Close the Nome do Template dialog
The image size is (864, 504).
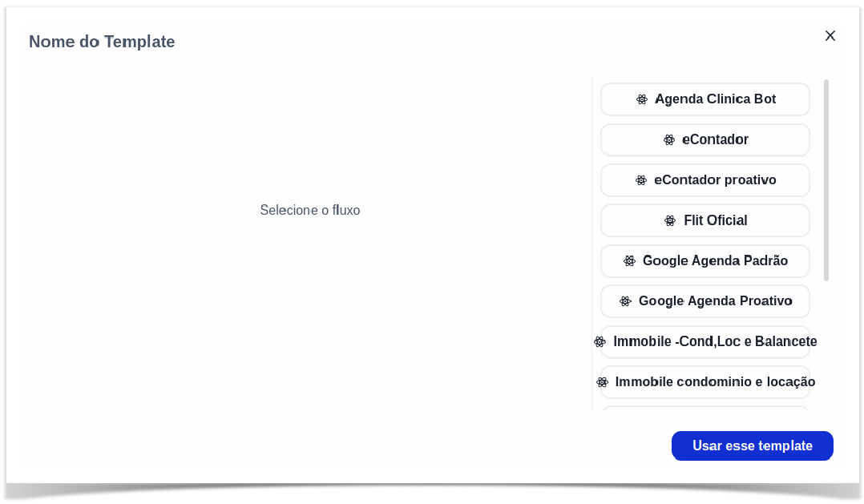830,36
